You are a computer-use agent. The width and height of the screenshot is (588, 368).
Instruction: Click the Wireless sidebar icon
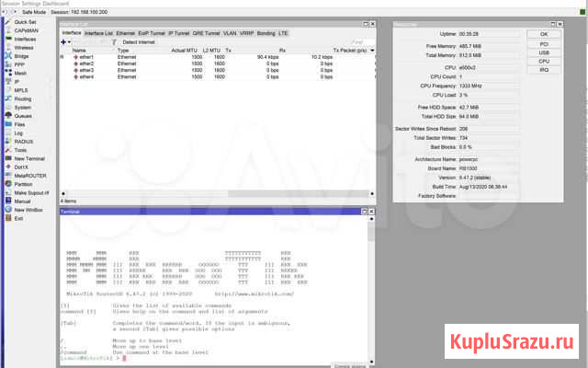click(x=7, y=48)
